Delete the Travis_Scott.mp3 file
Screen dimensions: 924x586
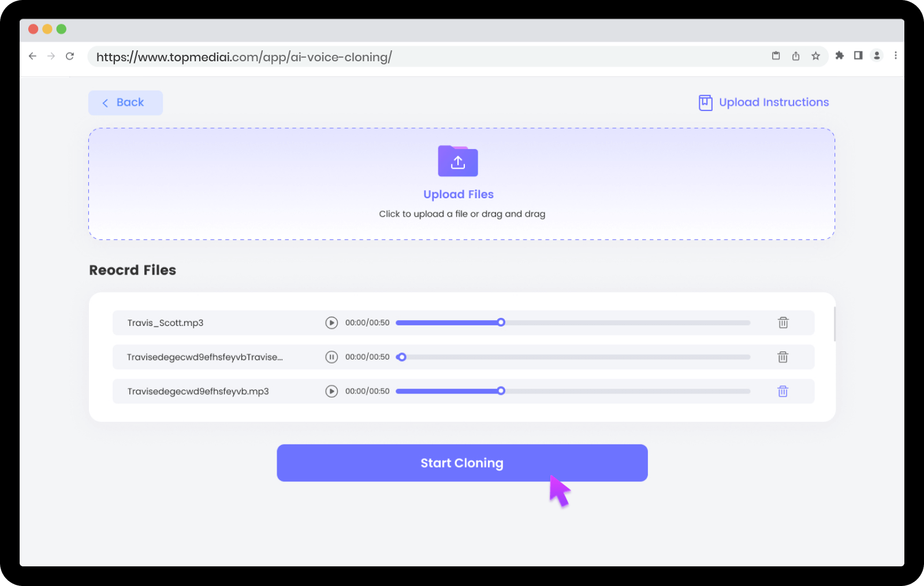(x=783, y=322)
